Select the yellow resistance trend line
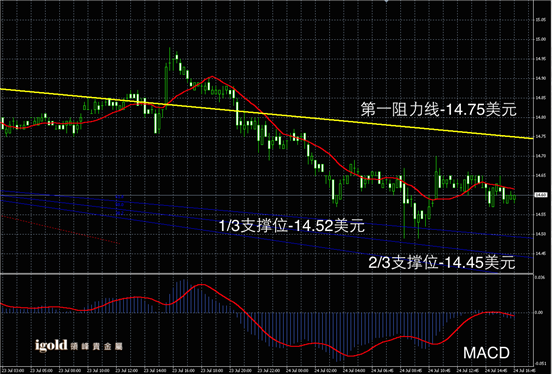The image size is (552, 374). click(266, 114)
